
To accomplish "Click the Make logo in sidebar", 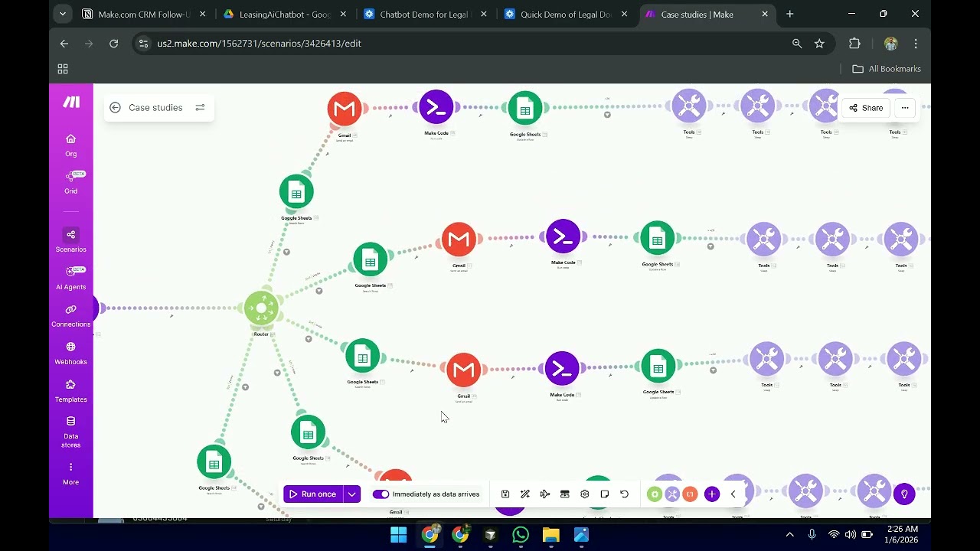I will coord(71,103).
